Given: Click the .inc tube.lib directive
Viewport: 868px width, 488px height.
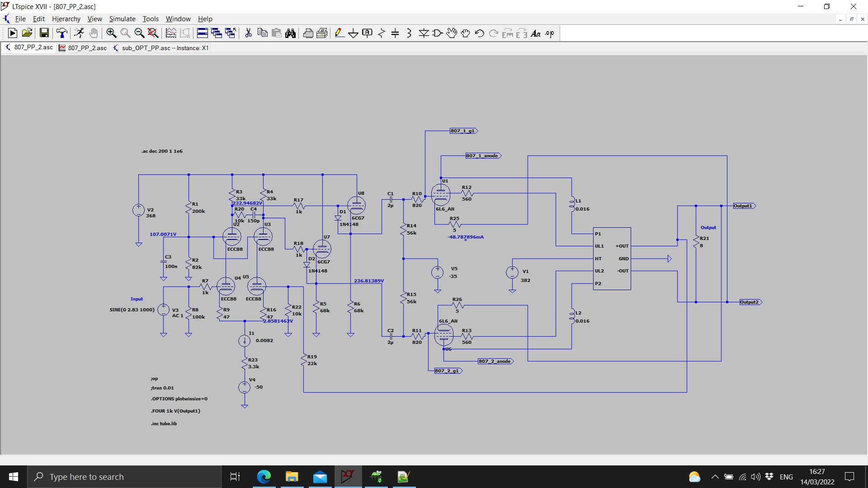Looking at the screenshot, I should coord(164,424).
